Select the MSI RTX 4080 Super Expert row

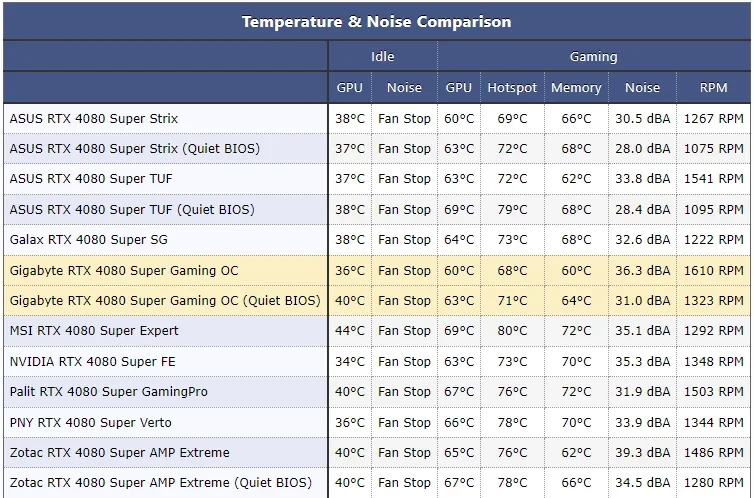[377, 331]
